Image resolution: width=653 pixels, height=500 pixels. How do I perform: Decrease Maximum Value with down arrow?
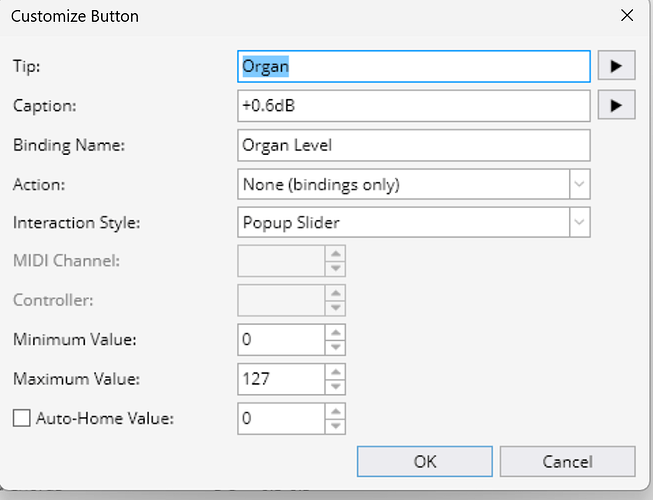(x=336, y=386)
